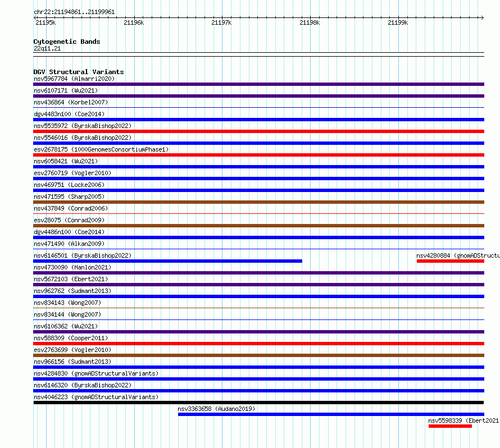500x448 pixels.
Task: Select nsv588309 (Cooper2011) label
Action: tap(71, 338)
